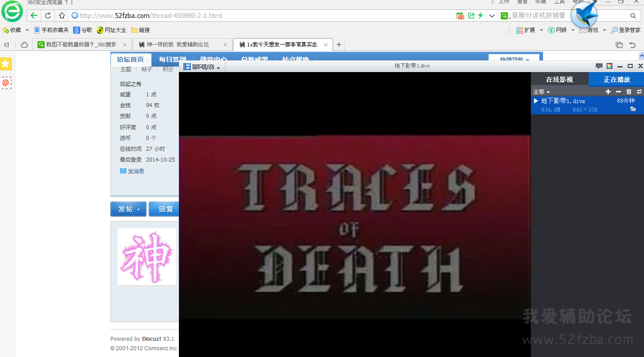Open the 网址大全 bookmark
This screenshot has height=357, width=644.
click(x=111, y=30)
